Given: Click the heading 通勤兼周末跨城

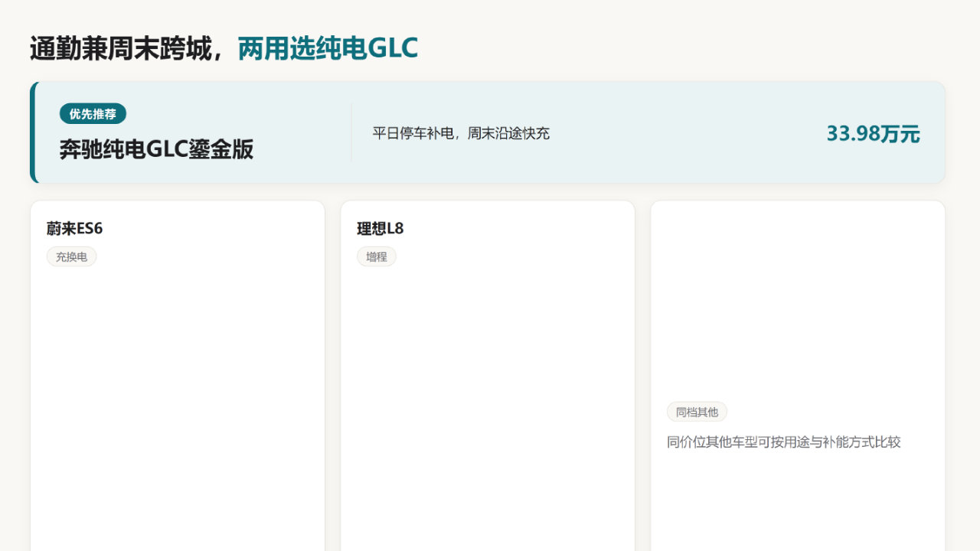Looking at the screenshot, I should 120,48.
